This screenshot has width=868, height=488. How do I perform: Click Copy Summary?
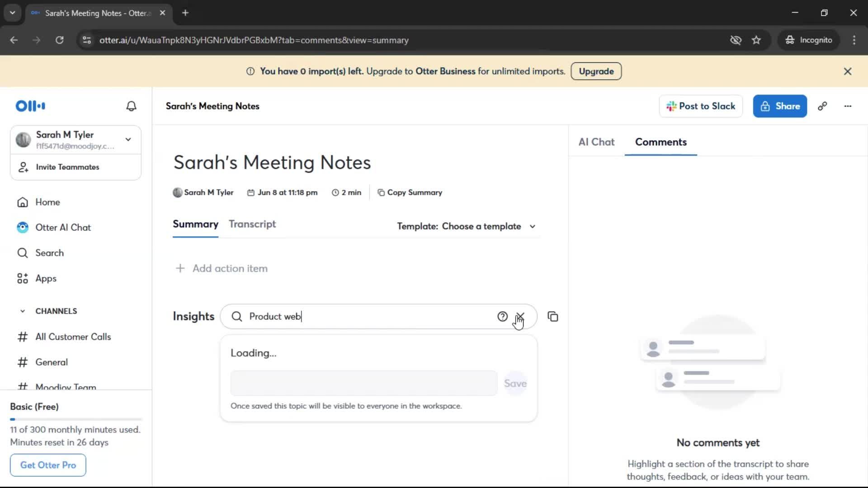tap(410, 192)
